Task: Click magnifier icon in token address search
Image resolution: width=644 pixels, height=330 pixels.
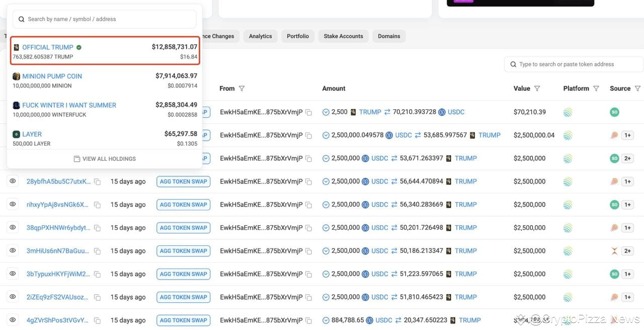Action: (513, 64)
